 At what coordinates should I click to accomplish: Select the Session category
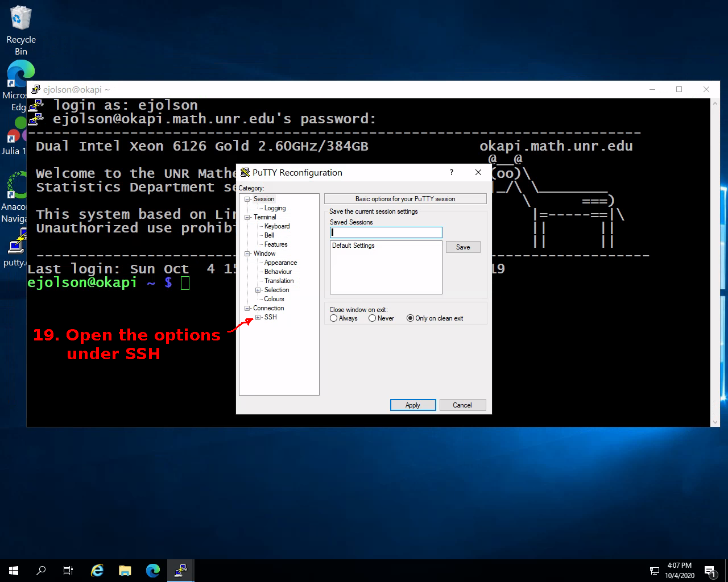[x=264, y=199]
